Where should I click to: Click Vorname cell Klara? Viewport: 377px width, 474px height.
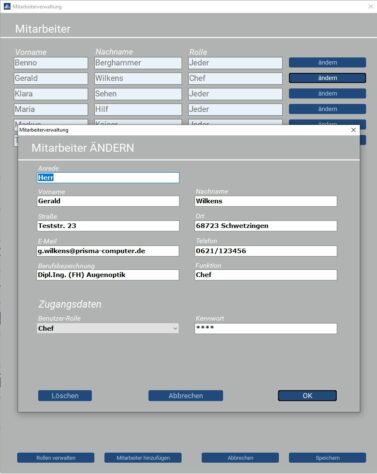(51, 94)
